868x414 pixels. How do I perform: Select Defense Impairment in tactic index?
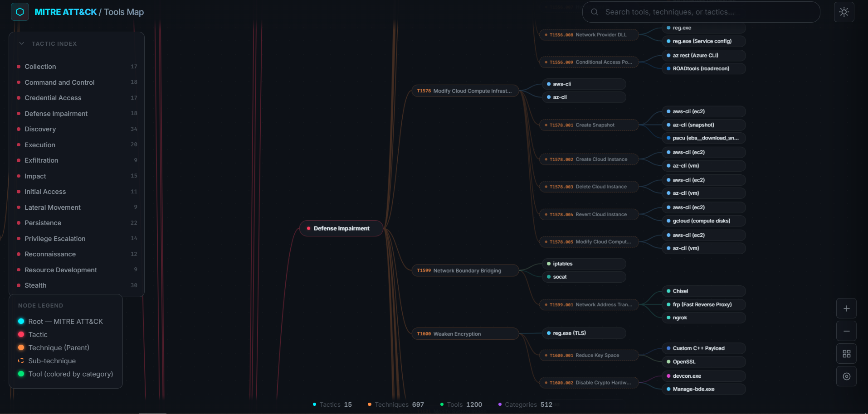[x=77, y=114]
